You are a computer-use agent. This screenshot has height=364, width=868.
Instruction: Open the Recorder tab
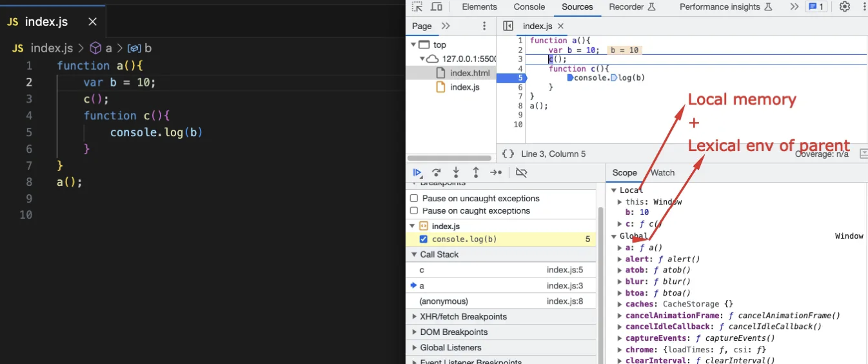632,7
